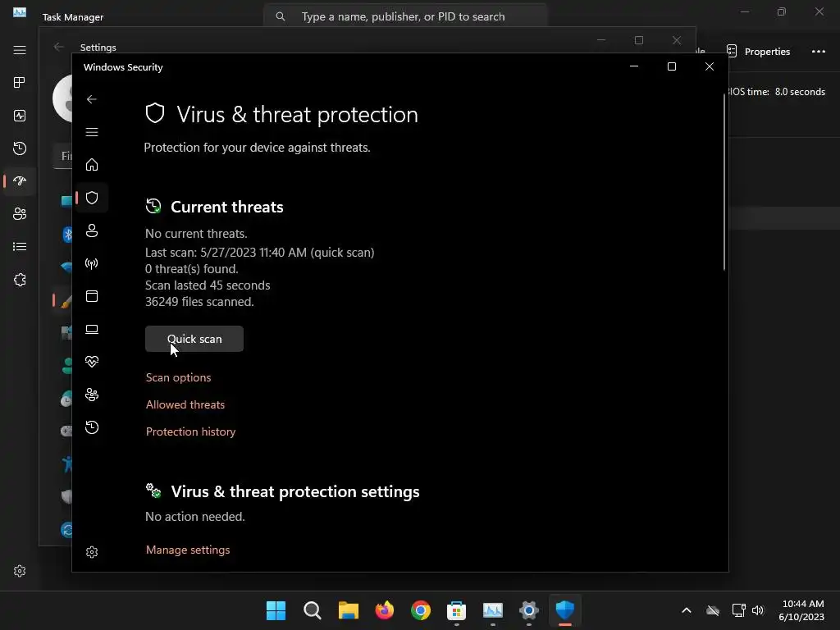Open Microsoft Store from taskbar
The width and height of the screenshot is (840, 630).
[456, 610]
